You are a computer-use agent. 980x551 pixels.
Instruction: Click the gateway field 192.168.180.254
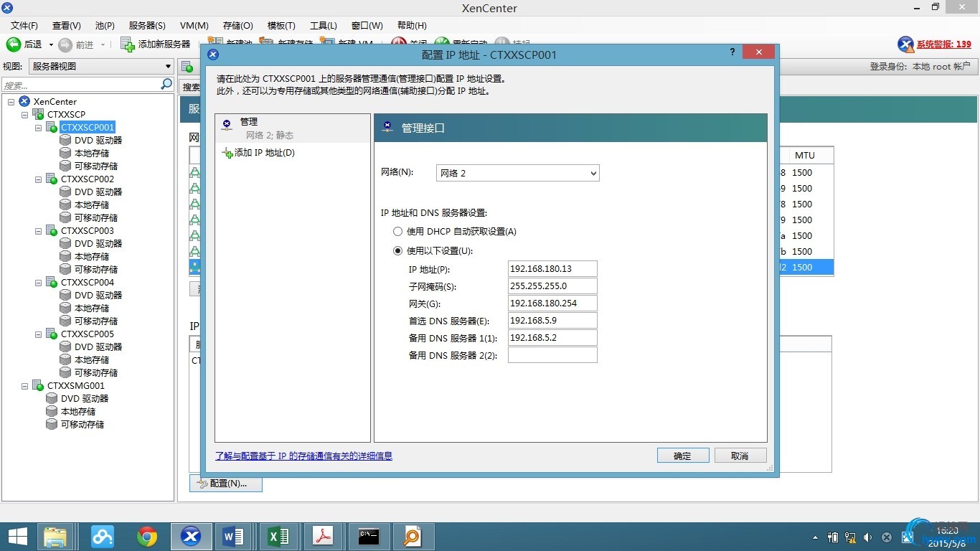(x=552, y=303)
